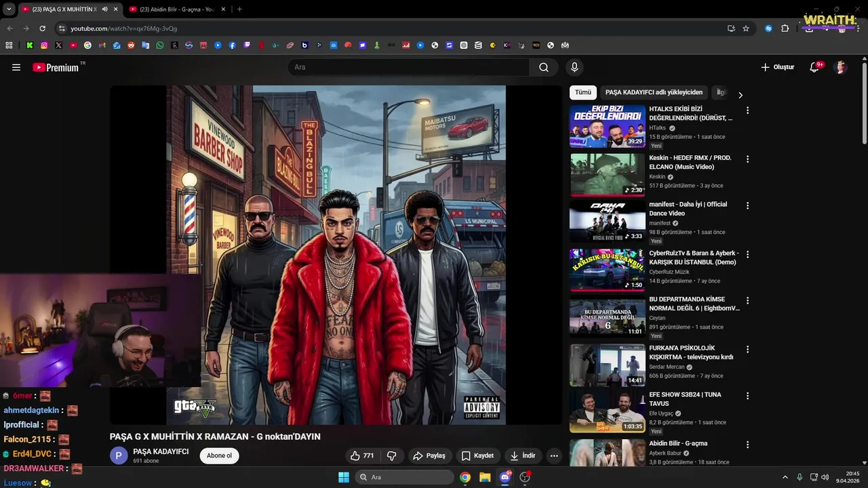This screenshot has height=488, width=868.
Task: Open options for Abidin Bilir video
Action: click(x=747, y=445)
